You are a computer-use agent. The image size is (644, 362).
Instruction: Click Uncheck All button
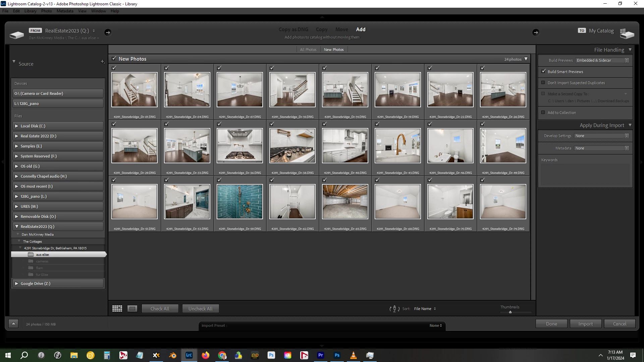point(200,309)
